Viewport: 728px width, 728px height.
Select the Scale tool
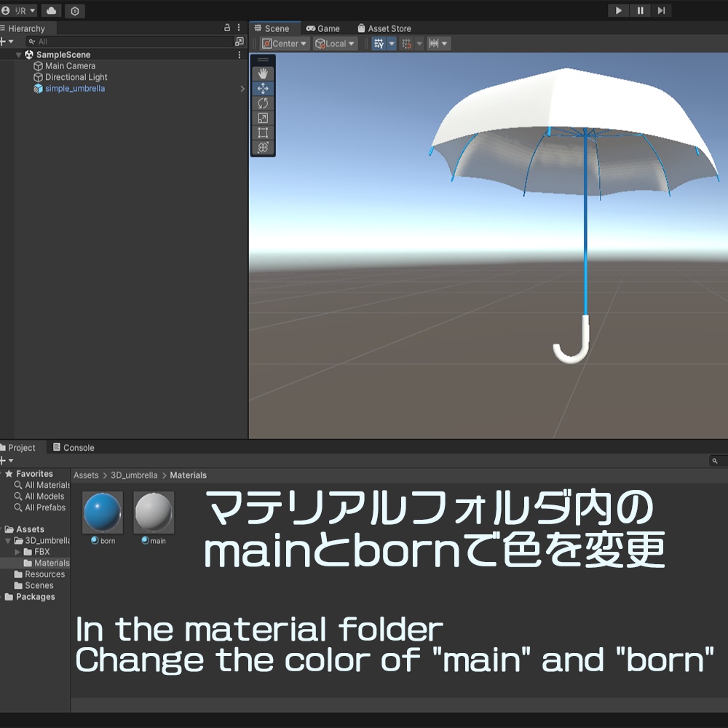click(x=263, y=118)
